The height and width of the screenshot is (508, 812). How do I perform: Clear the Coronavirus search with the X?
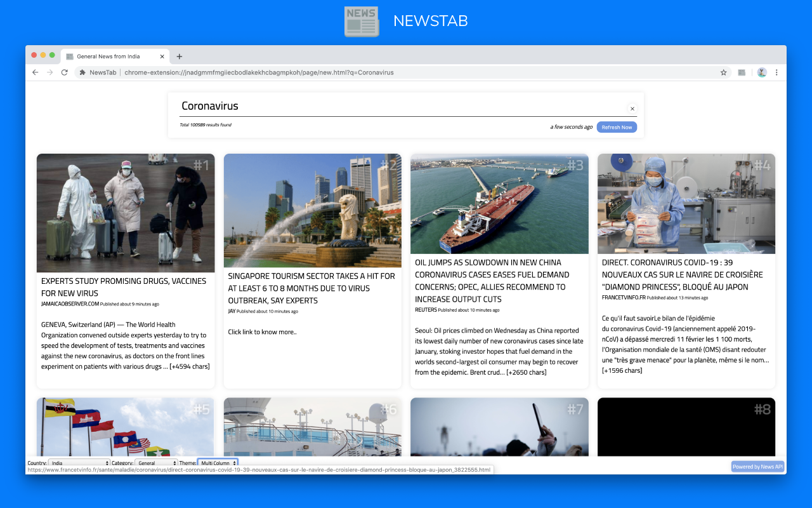tap(632, 109)
